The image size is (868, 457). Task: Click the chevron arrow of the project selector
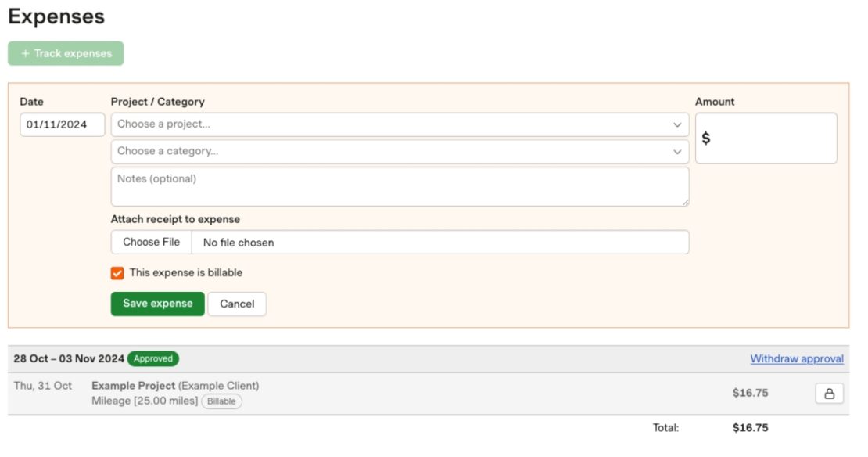point(677,124)
